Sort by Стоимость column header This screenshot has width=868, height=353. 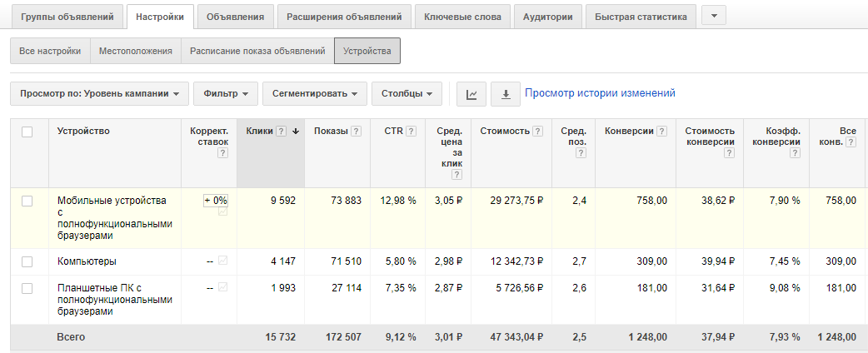[505, 132]
